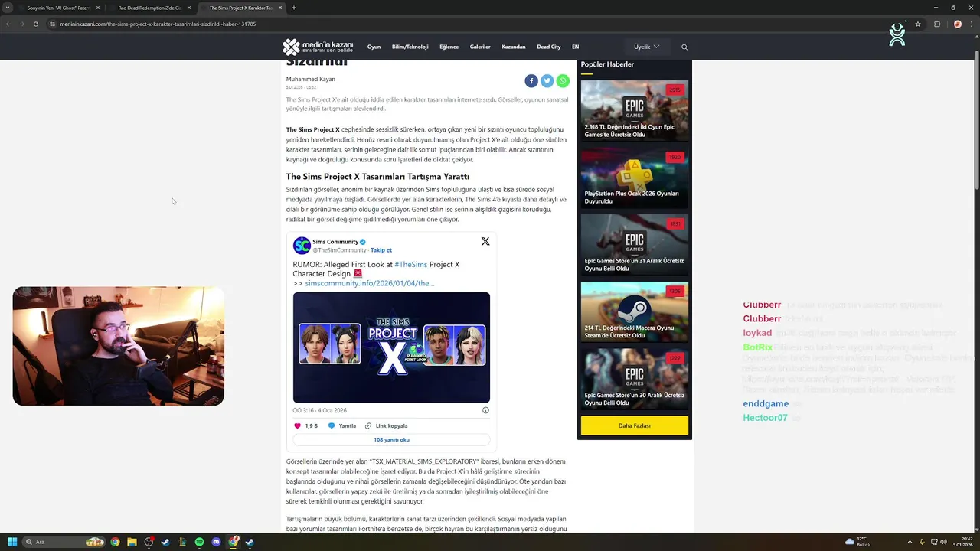This screenshot has width=980, height=551.
Task: Bookmark this page with star icon
Action: [x=918, y=24]
